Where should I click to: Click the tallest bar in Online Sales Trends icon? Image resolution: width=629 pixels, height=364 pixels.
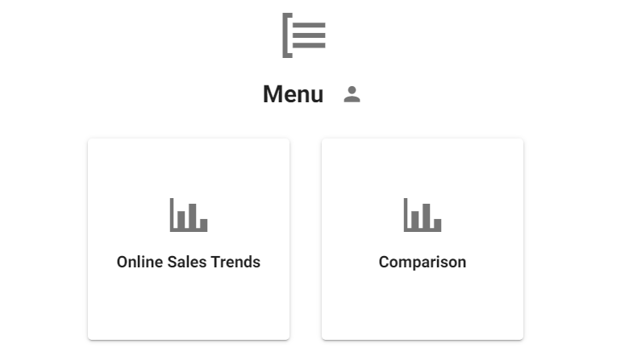(x=193, y=217)
